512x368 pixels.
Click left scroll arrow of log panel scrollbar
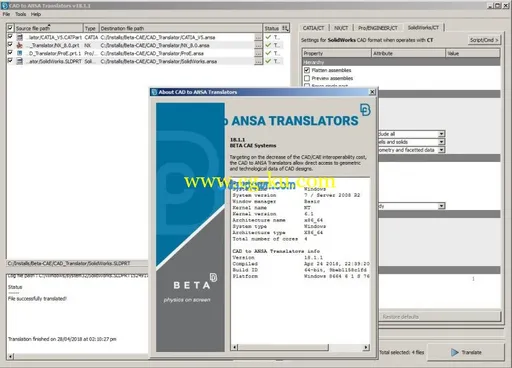(x=10, y=357)
